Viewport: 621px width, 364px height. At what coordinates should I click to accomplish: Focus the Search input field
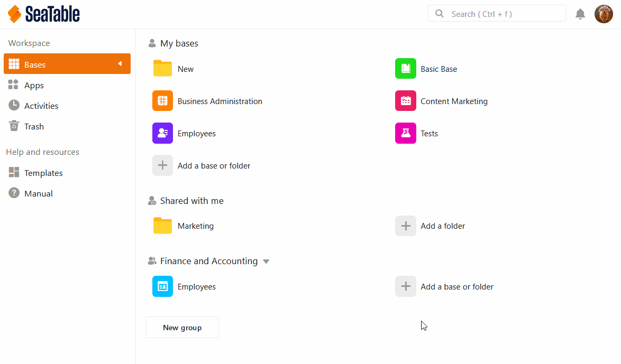click(x=503, y=14)
